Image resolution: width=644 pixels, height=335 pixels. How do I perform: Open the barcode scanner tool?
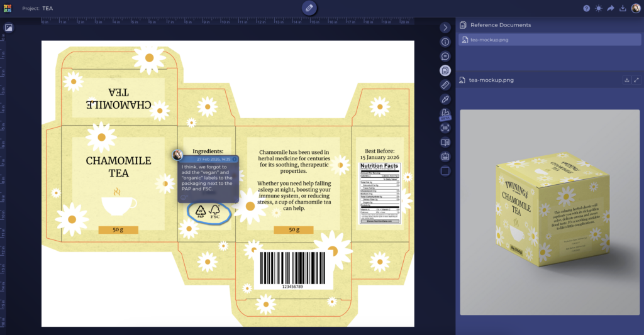tap(445, 128)
